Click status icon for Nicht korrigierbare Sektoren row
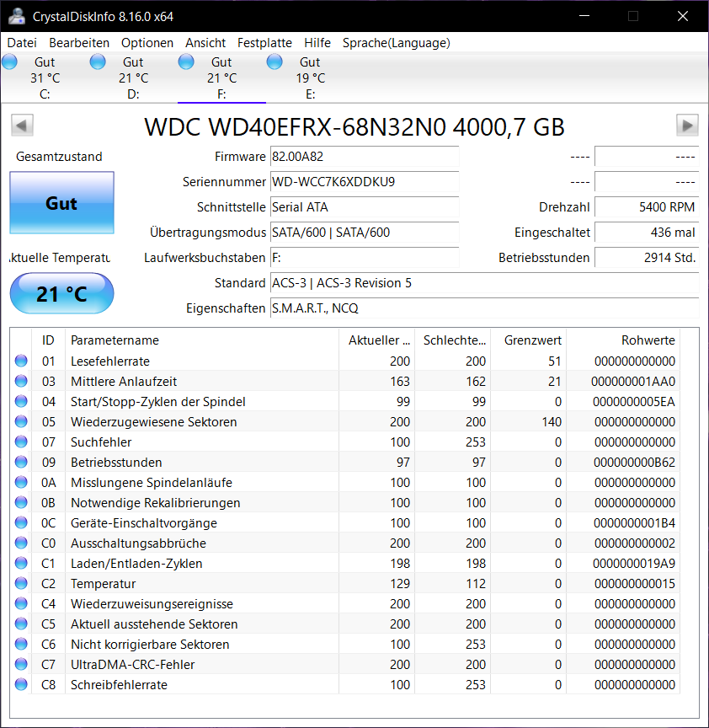 (21, 644)
